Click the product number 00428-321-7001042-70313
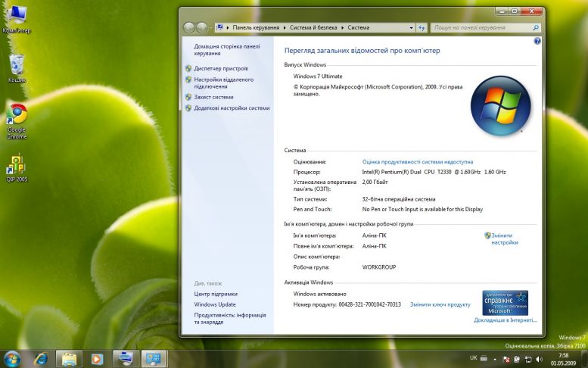588x368 pixels. (370, 304)
